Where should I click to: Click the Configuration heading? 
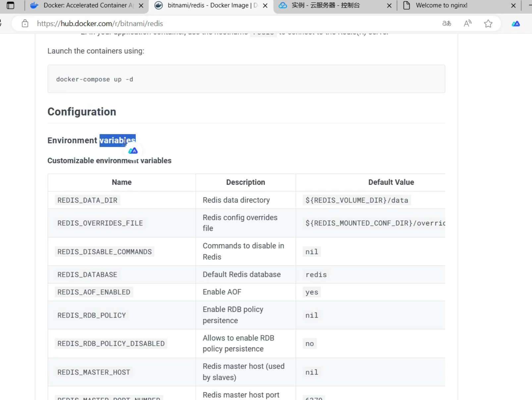(82, 112)
